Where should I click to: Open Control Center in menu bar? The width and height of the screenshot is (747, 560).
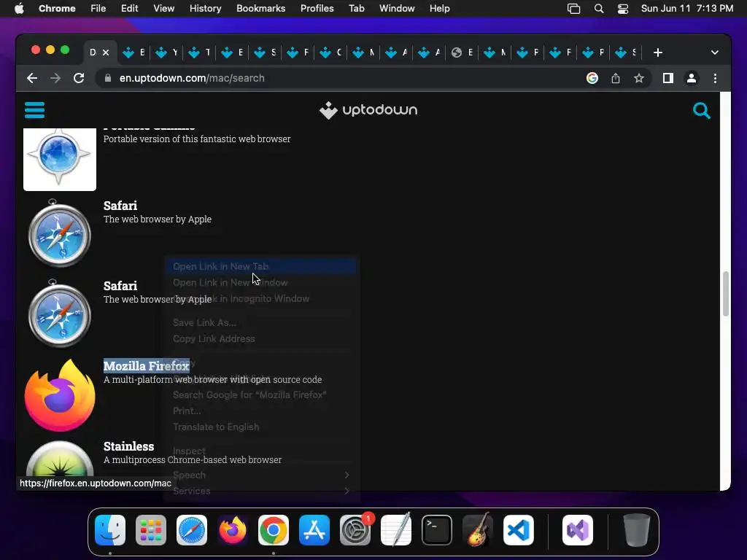[x=623, y=9]
